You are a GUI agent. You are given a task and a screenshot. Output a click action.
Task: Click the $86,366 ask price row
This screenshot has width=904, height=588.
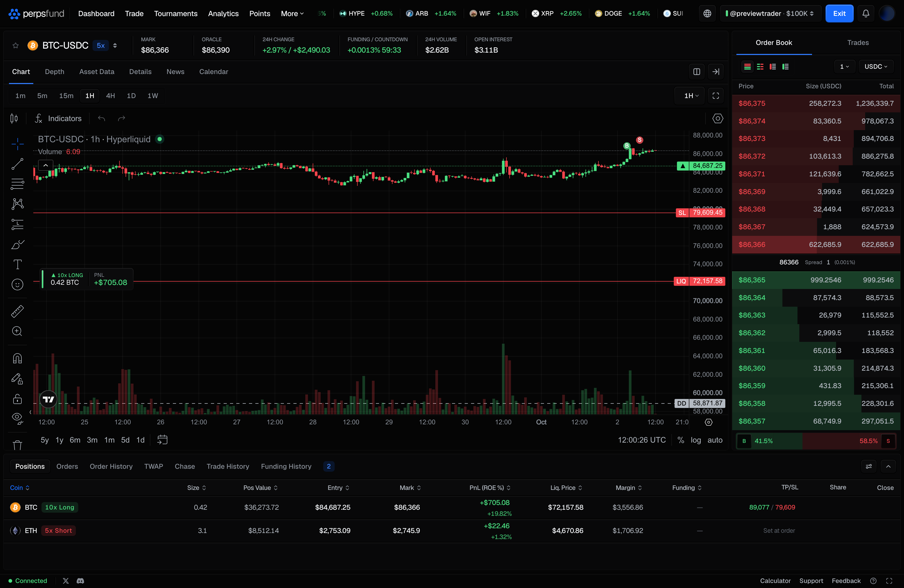[816, 245]
